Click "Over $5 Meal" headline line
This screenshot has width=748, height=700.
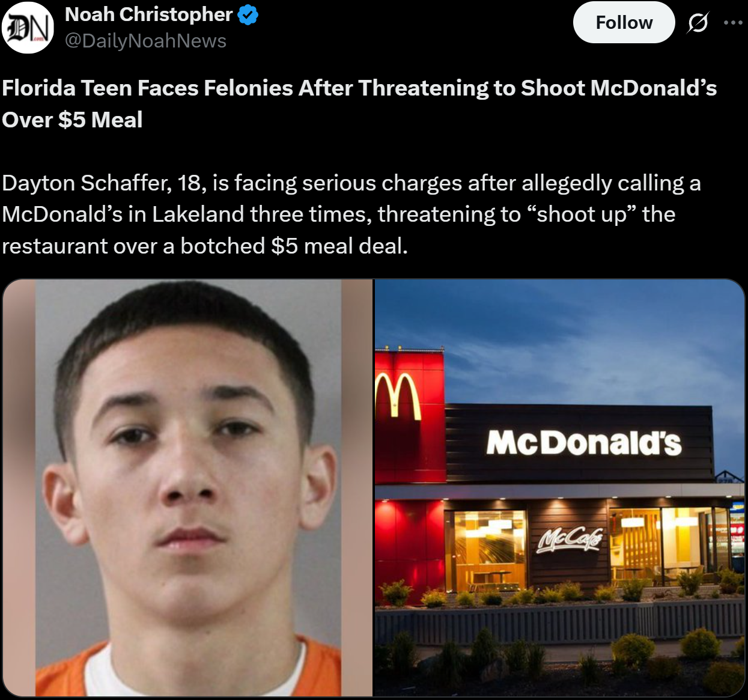click(72, 120)
